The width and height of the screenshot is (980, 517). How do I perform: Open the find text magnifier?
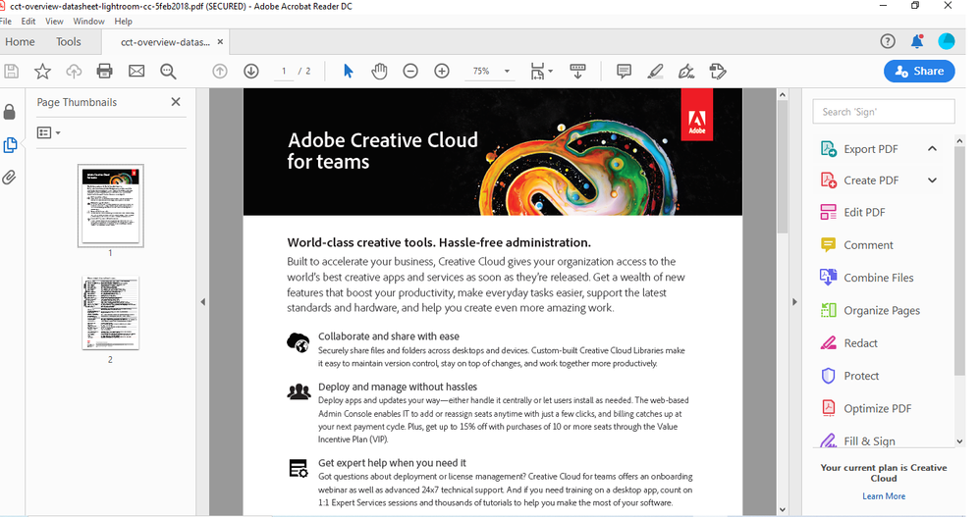(x=168, y=72)
